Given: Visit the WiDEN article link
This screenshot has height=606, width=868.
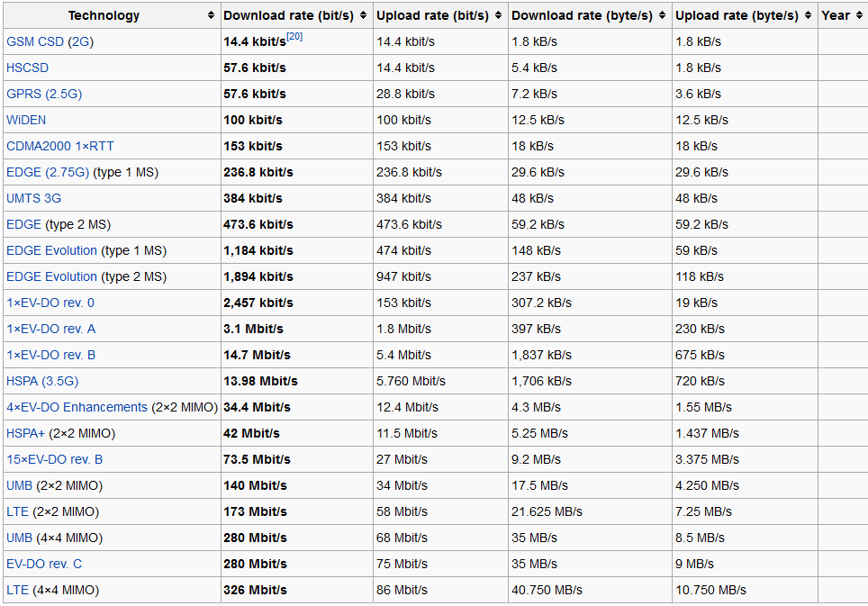Looking at the screenshot, I should (26, 120).
